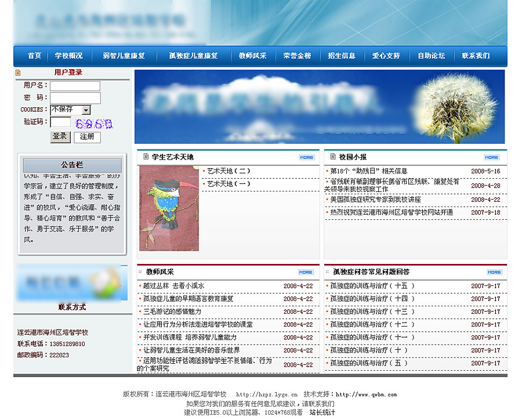Click the 验证码 captcha input box
The width and height of the screenshot is (522, 420).
[x=60, y=122]
